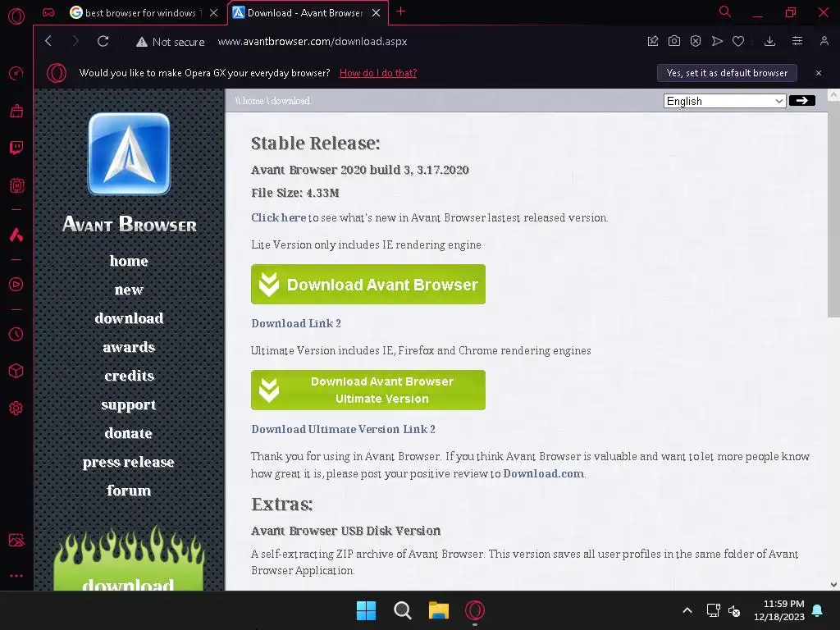
Task: Open Twitch panel in sidebar
Action: (x=16, y=148)
